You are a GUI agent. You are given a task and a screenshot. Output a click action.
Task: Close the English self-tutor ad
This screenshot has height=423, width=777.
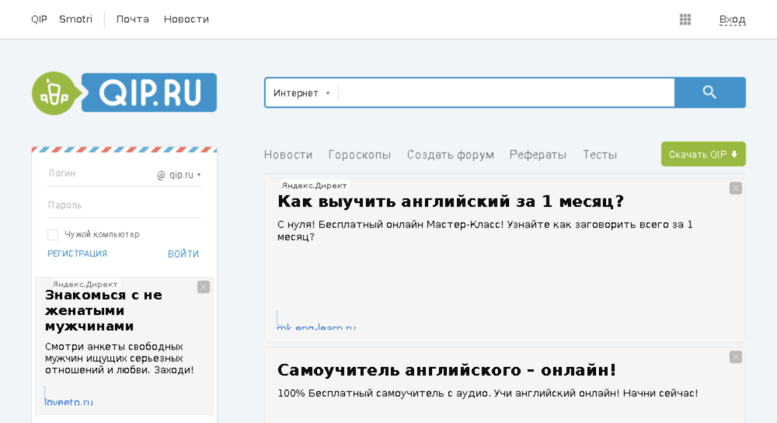click(735, 357)
